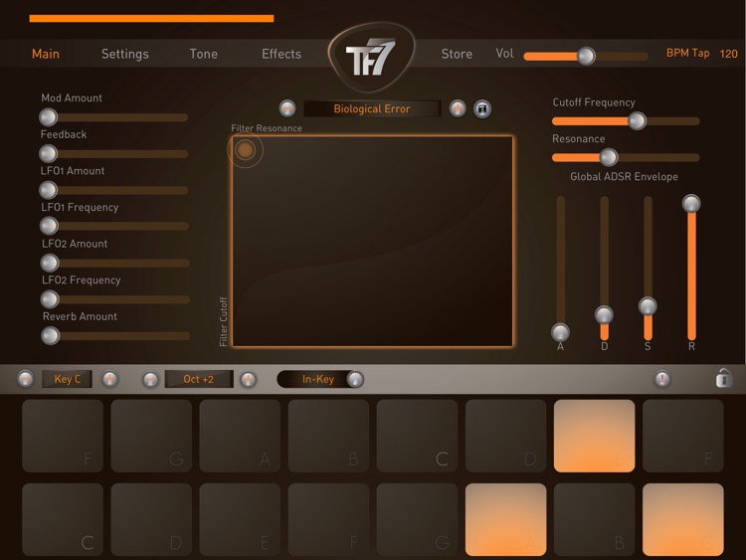
Task: Decrease octave using button left of Oct +2
Action: click(150, 379)
